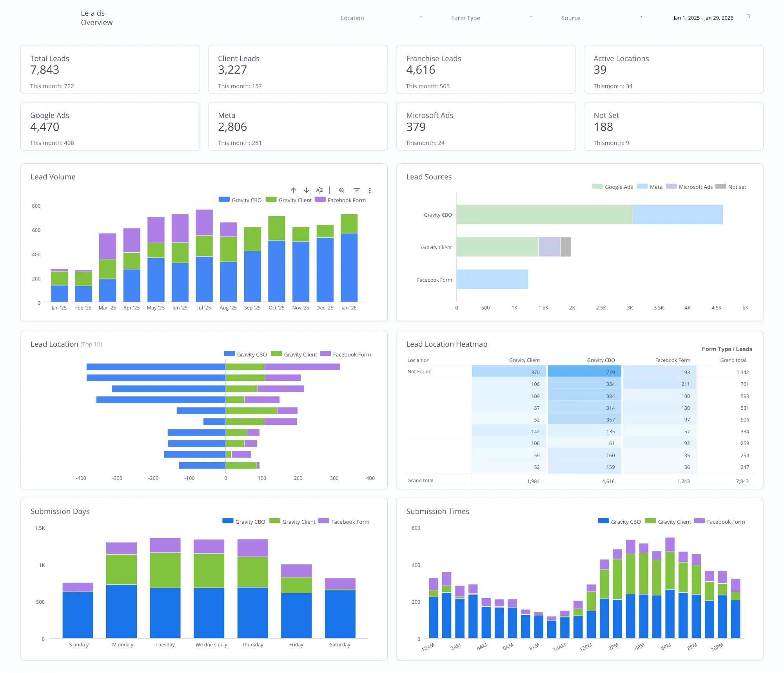
Task: Click the Jan '26 bar in Lead Volume
Action: tap(349, 258)
